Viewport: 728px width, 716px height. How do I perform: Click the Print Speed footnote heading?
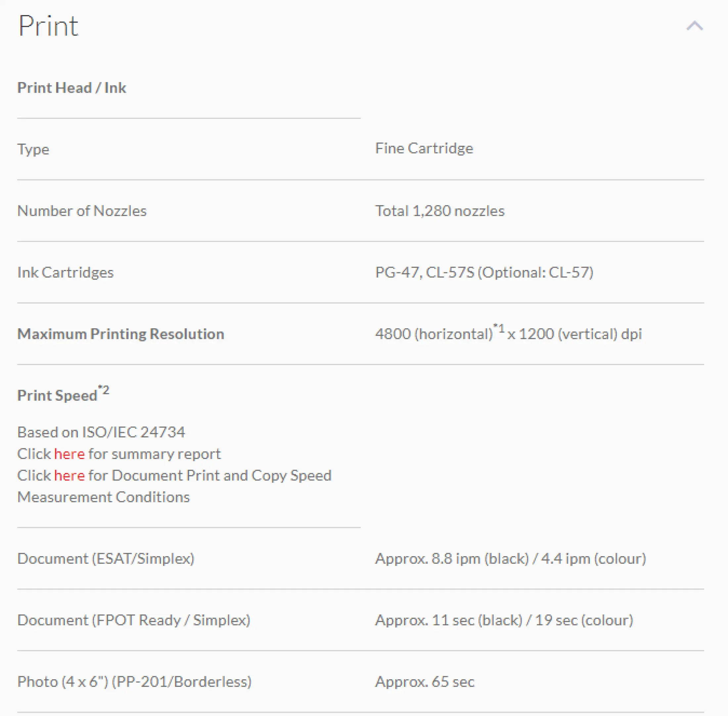pos(63,394)
